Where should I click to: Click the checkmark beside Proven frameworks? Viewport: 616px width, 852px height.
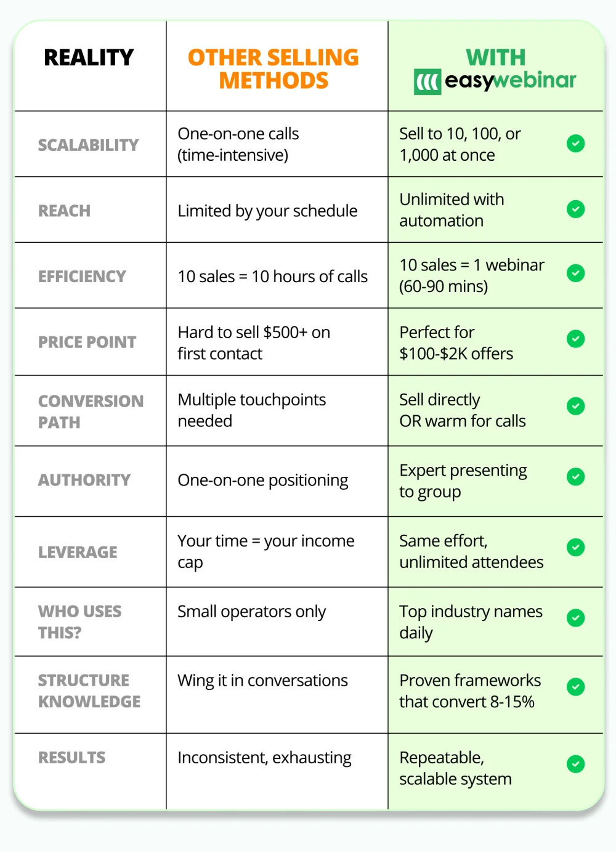click(575, 687)
